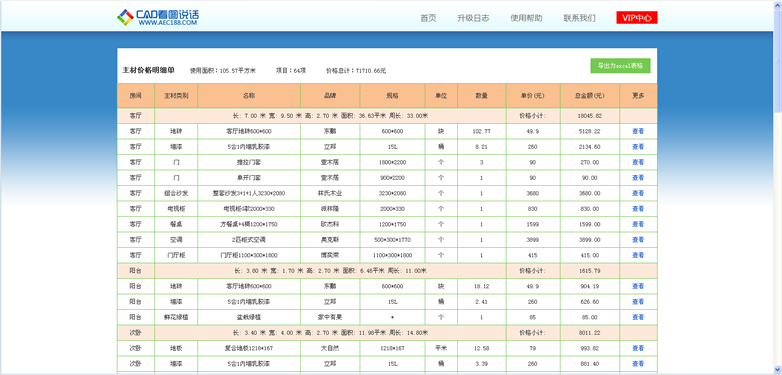
Task: Click the 房间 column header
Action: (x=136, y=96)
